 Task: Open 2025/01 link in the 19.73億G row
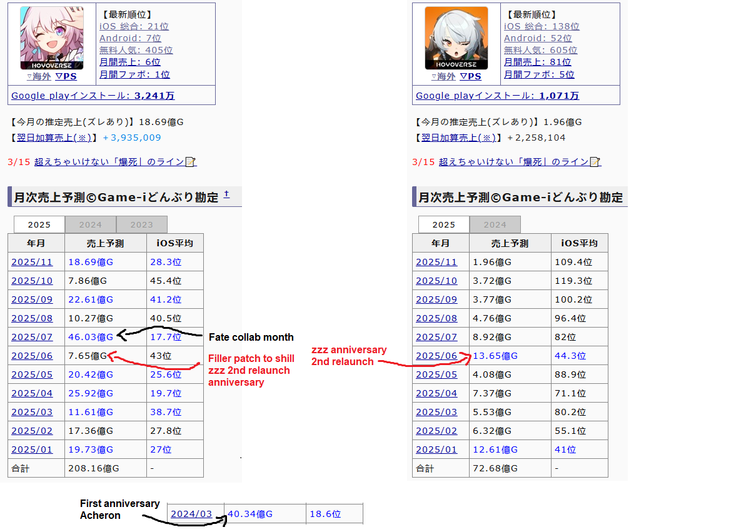32,449
